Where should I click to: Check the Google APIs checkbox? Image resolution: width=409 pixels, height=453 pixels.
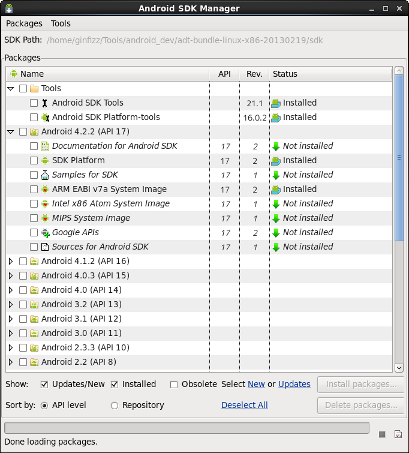34,232
